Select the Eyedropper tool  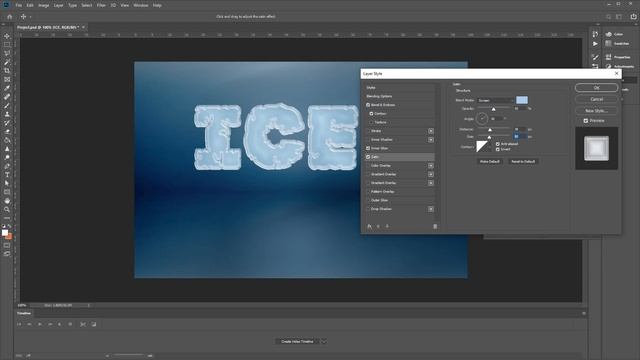7,88
